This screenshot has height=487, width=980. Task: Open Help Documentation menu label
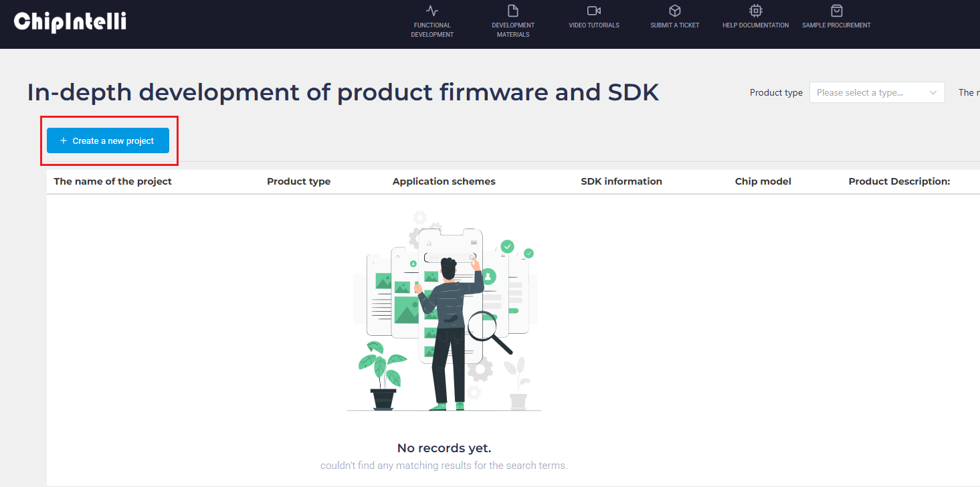point(756,25)
